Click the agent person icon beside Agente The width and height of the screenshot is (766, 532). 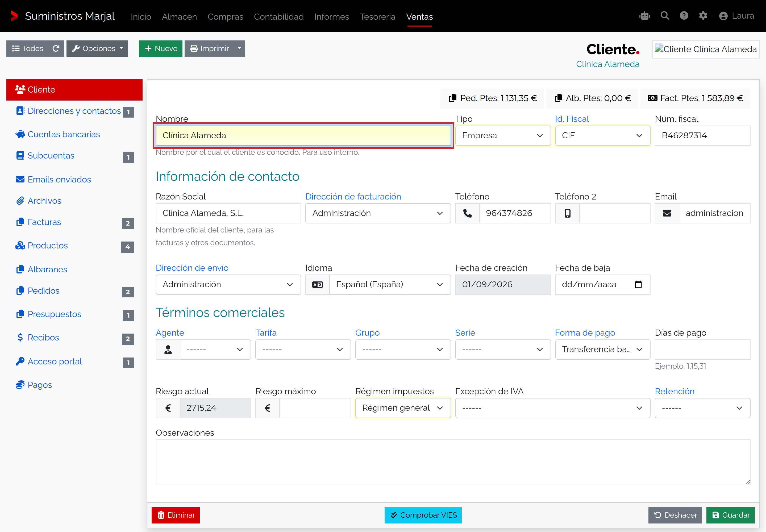168,349
